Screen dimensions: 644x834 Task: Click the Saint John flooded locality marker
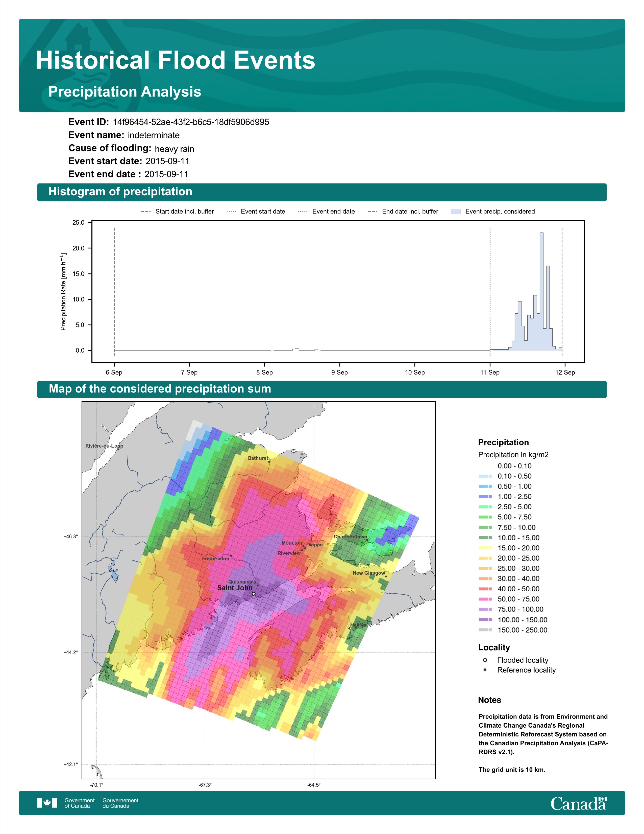coord(254,593)
